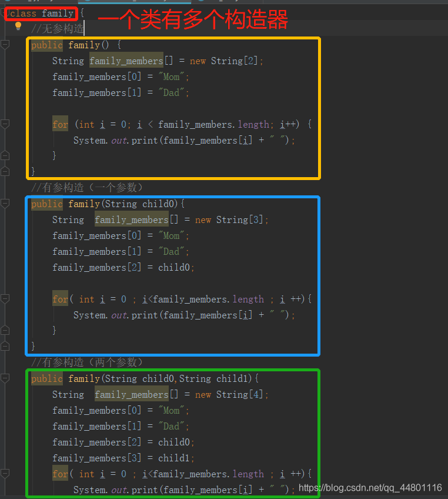Click 'family_members[2] = child0;' in one-parameter constructor
This screenshot has width=448, height=499.
[123, 267]
